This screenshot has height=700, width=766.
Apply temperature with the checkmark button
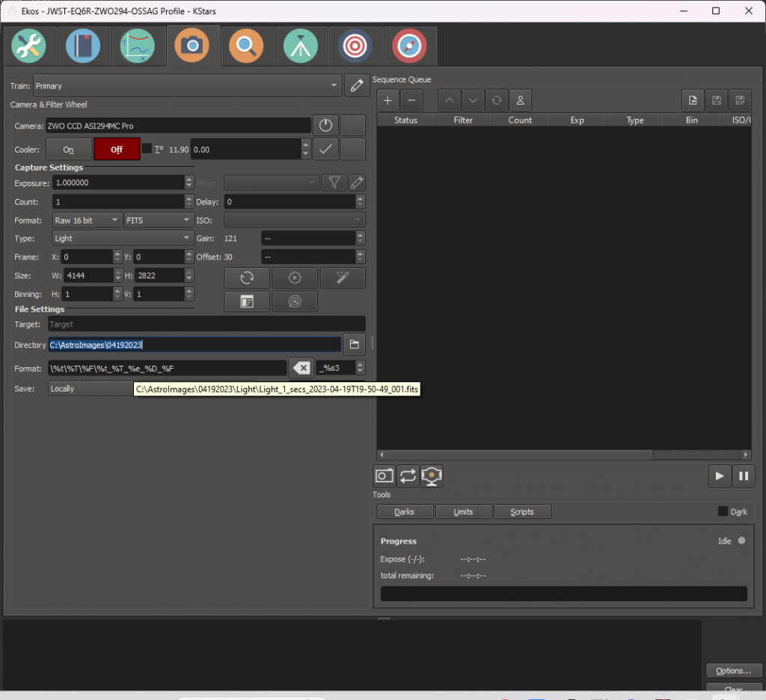325,150
